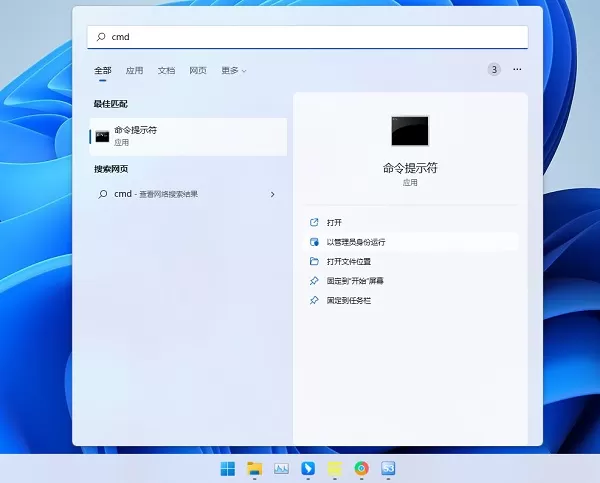Switch to the 应用 tab
Image resolution: width=600 pixels, height=483 pixels.
click(134, 70)
